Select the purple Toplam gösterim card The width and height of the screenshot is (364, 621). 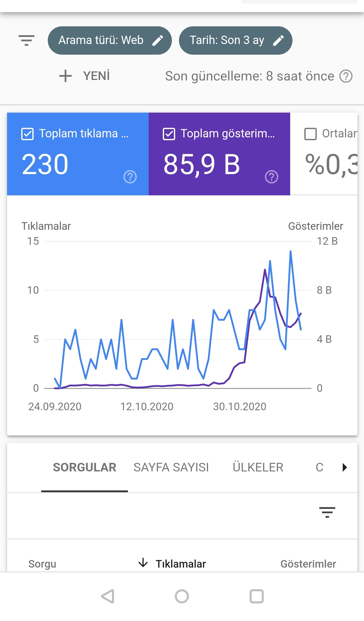(219, 154)
